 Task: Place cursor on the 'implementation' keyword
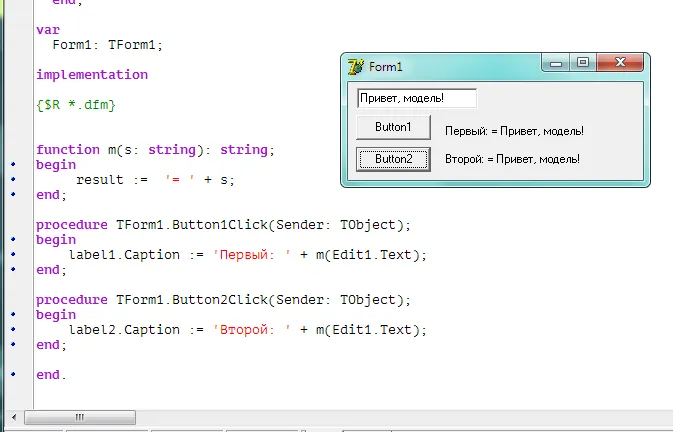pos(92,75)
